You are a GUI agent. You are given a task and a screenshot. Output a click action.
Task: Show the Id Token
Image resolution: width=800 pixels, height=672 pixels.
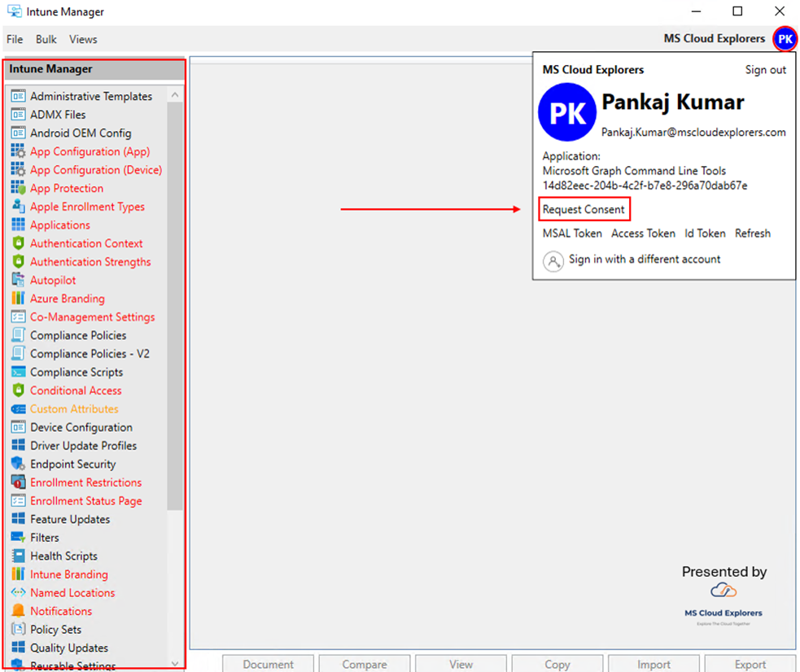pyautogui.click(x=705, y=233)
